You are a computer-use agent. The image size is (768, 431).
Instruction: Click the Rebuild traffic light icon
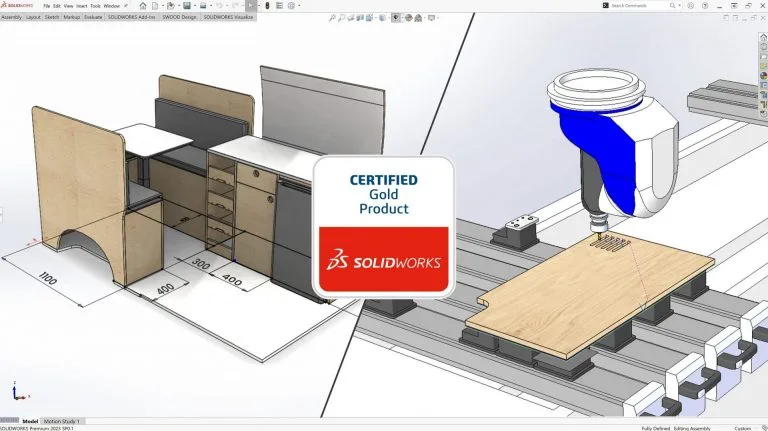pos(267,6)
